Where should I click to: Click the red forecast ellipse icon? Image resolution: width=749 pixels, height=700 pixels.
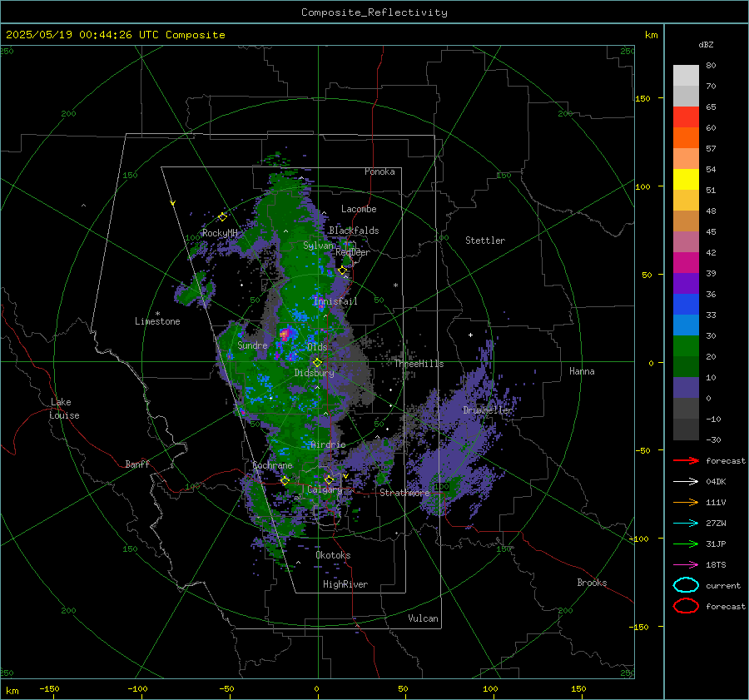686,606
